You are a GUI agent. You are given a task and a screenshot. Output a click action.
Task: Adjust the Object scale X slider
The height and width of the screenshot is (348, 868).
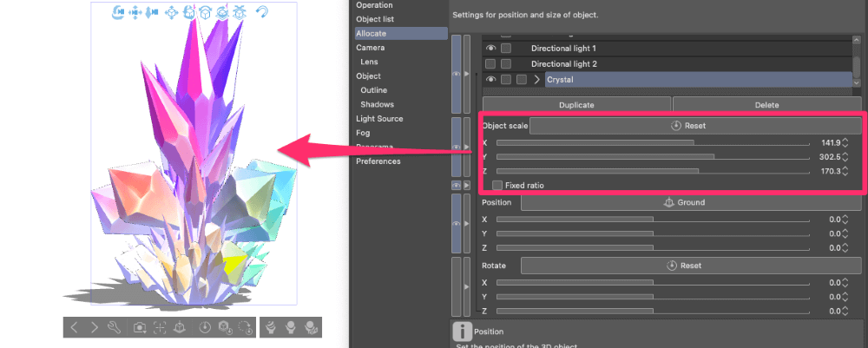tap(653, 142)
